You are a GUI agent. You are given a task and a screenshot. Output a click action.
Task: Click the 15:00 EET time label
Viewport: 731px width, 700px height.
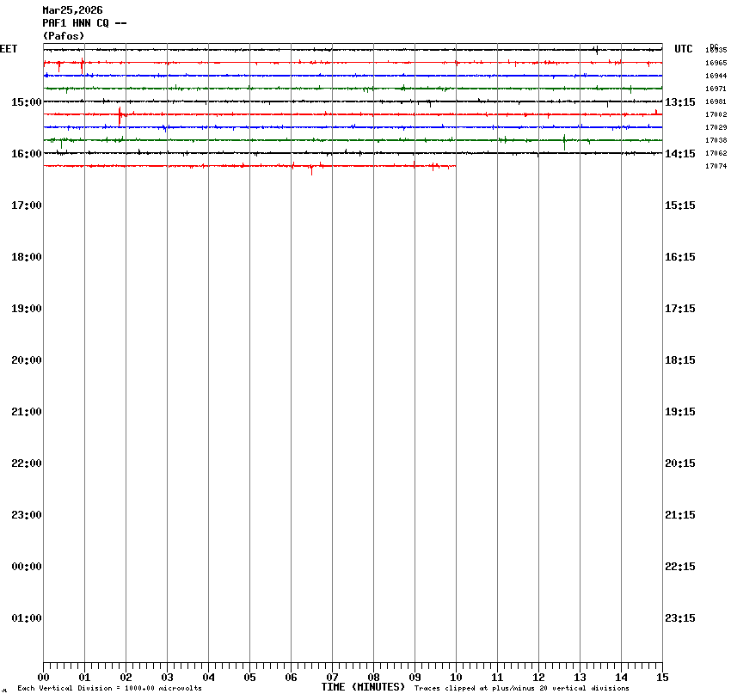(x=26, y=102)
